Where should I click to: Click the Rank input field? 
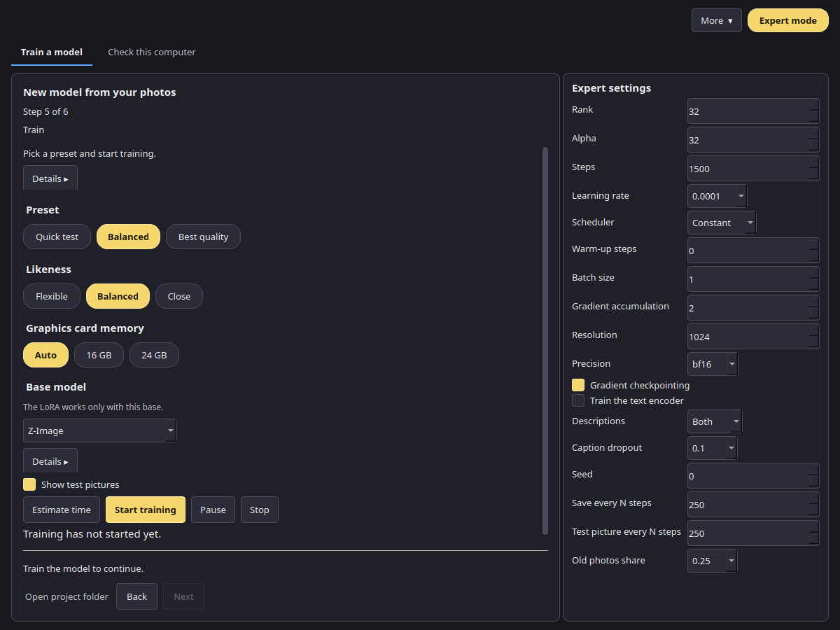click(x=753, y=111)
